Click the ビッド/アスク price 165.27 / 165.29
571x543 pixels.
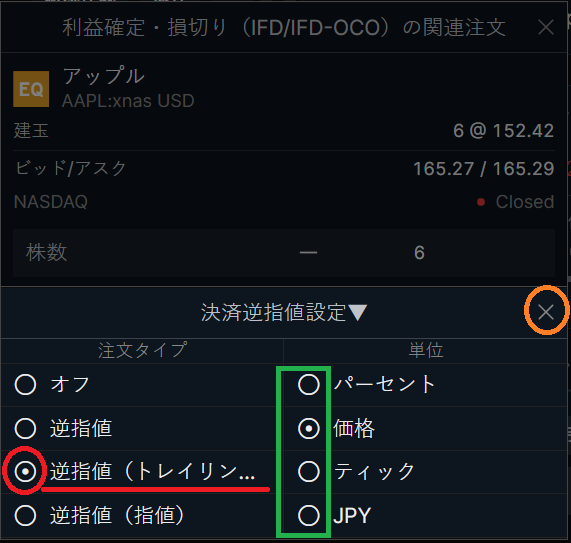point(484,169)
